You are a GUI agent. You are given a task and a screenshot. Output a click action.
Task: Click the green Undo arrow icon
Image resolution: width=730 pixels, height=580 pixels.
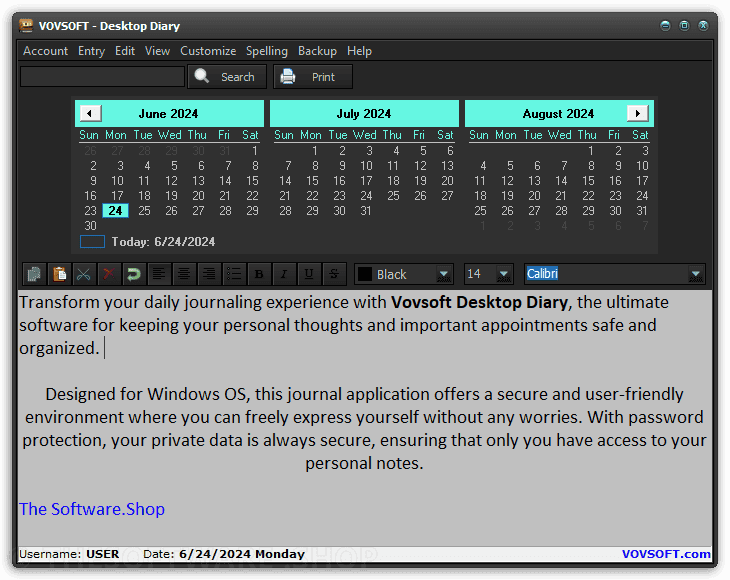(134, 274)
